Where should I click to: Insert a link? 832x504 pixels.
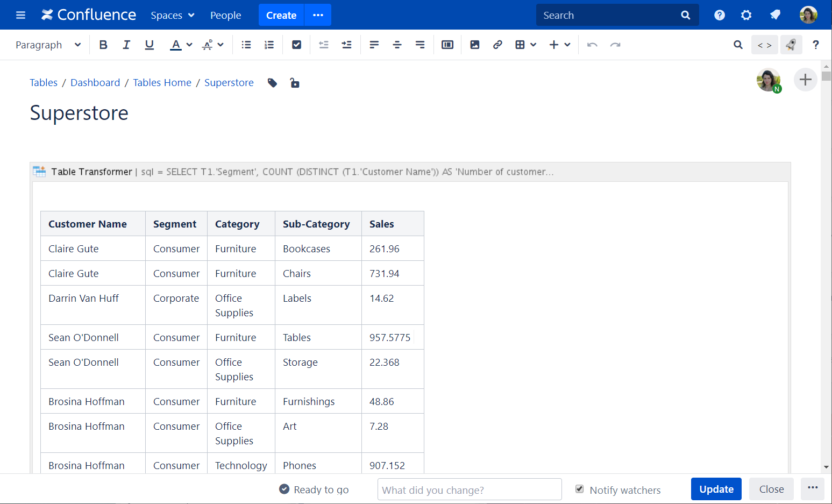point(497,45)
